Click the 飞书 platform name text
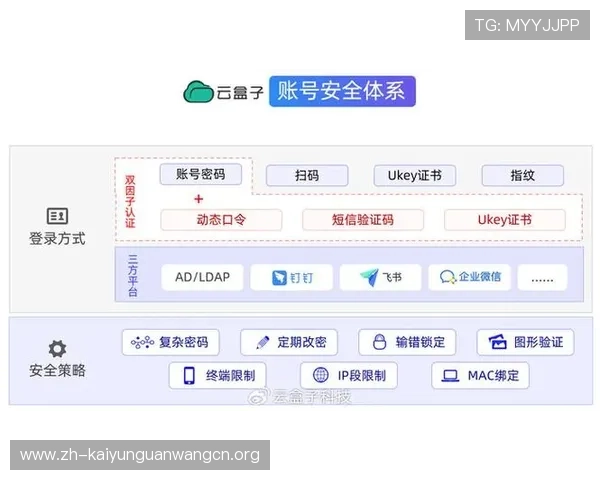This screenshot has width=600, height=480. (x=392, y=277)
